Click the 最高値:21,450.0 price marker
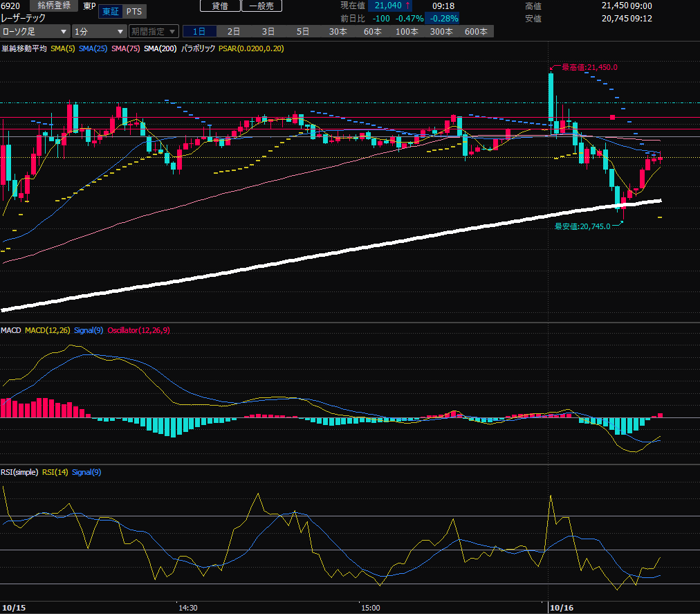Image resolution: width=700 pixels, height=614 pixels. (589, 68)
